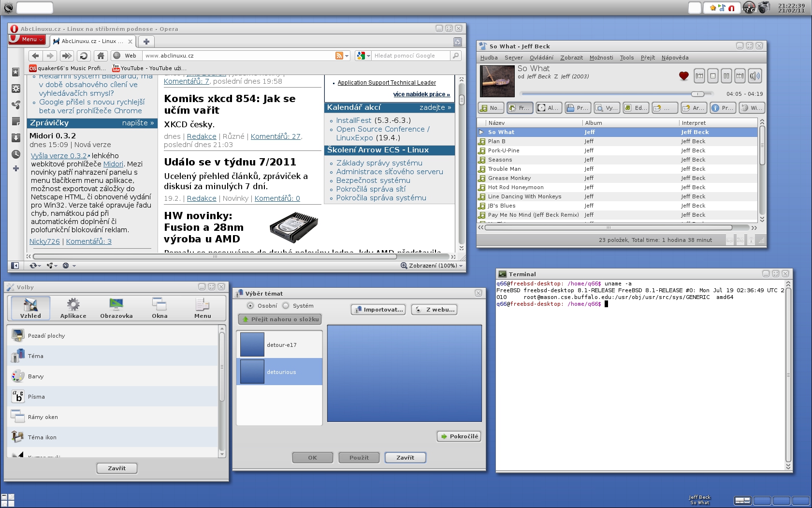Open downloads panel in Opera sidebar
Viewport: 812px width, 508px height.
[x=16, y=138]
